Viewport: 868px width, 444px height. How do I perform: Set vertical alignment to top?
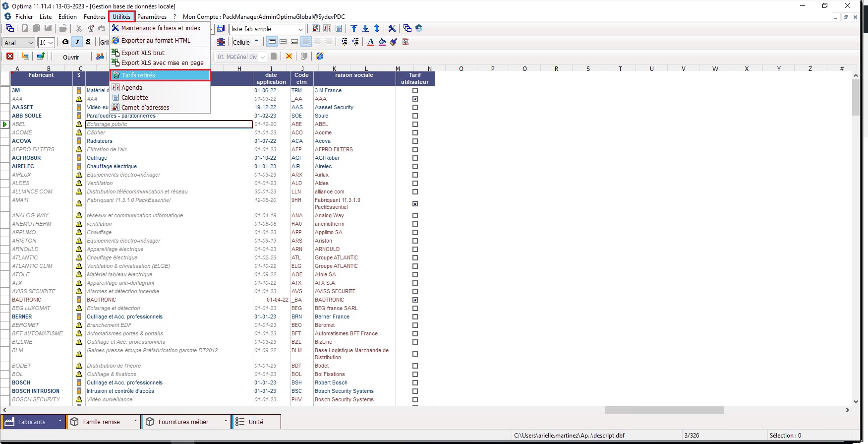[x=272, y=42]
